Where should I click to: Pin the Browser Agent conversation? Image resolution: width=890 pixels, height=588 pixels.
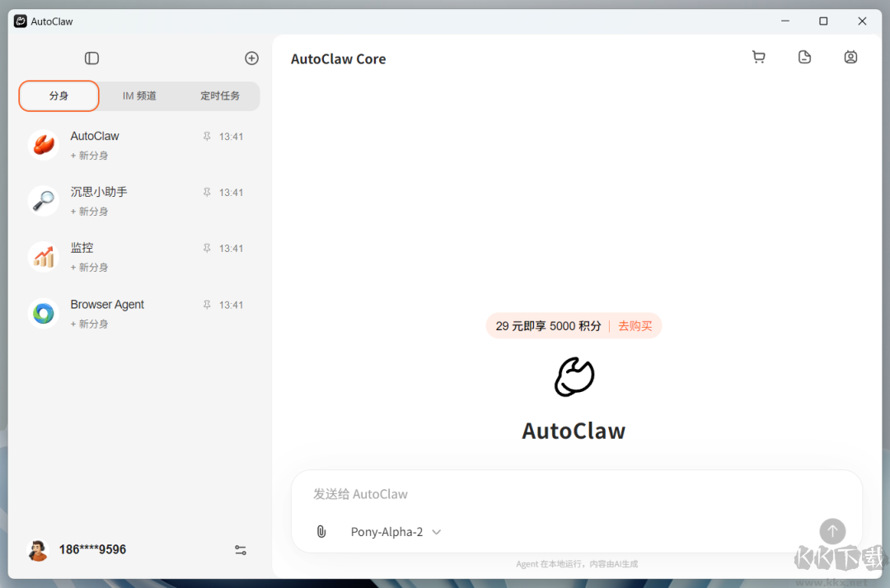coord(207,304)
